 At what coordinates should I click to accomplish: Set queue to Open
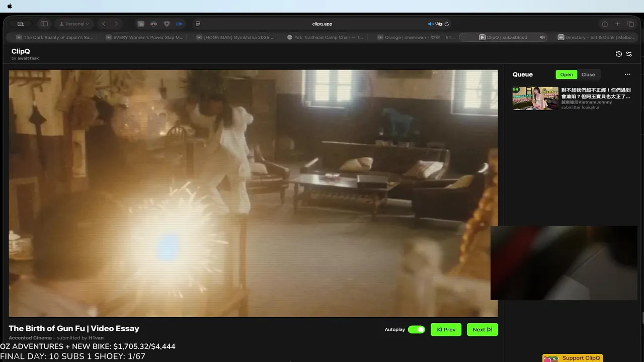567,74
